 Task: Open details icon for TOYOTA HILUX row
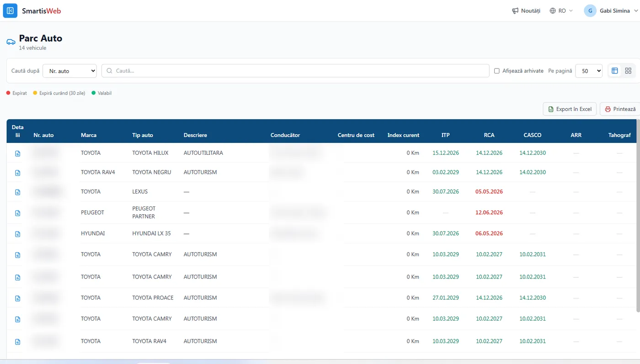pos(18,153)
